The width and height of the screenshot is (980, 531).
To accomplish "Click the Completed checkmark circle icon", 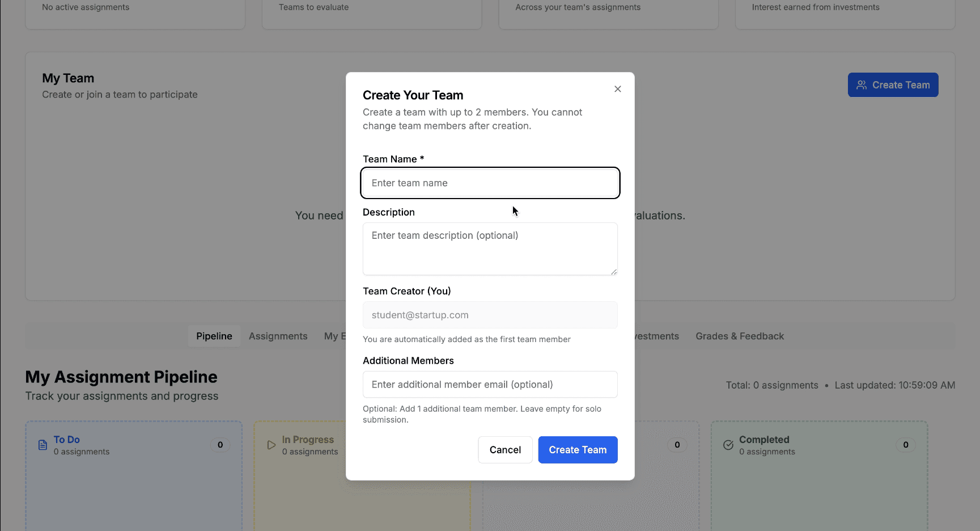I will point(728,445).
